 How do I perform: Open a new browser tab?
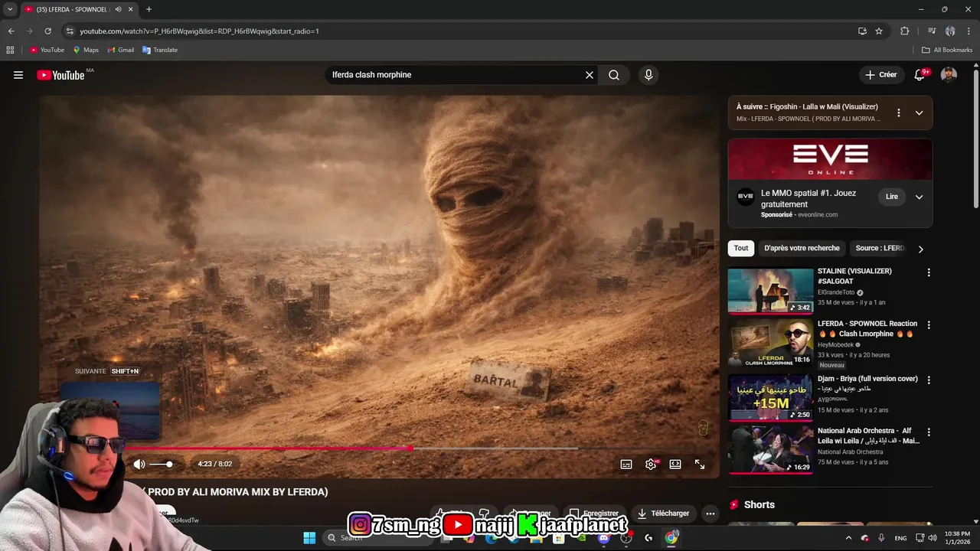(149, 9)
